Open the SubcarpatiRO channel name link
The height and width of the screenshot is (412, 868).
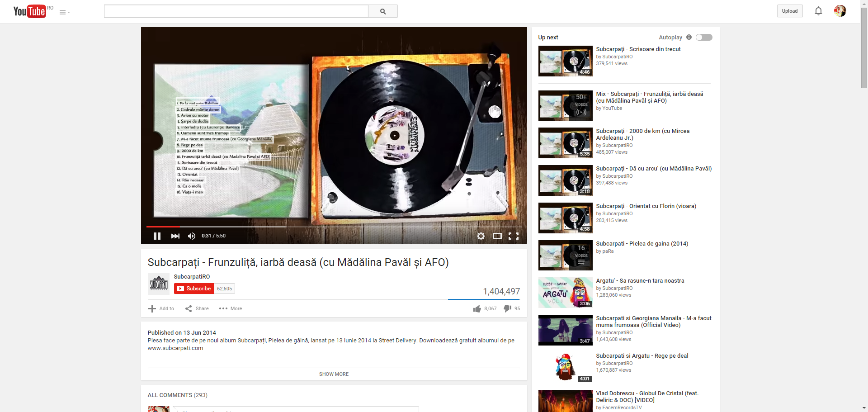(192, 277)
